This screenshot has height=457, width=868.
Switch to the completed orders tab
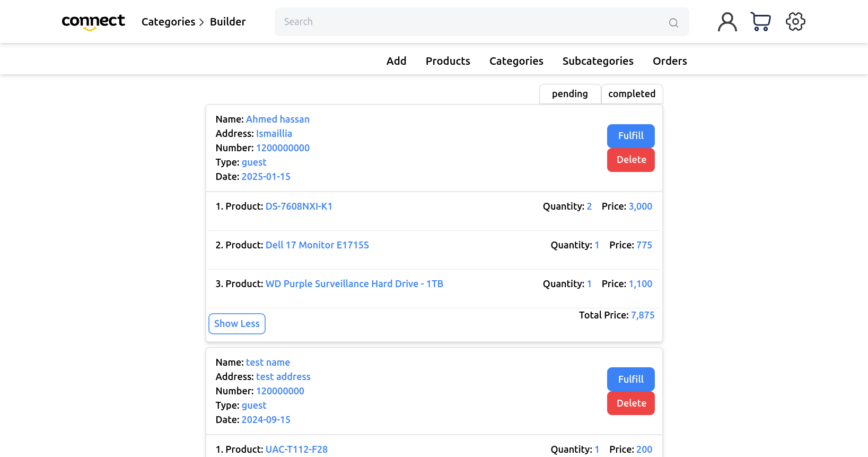click(x=632, y=94)
